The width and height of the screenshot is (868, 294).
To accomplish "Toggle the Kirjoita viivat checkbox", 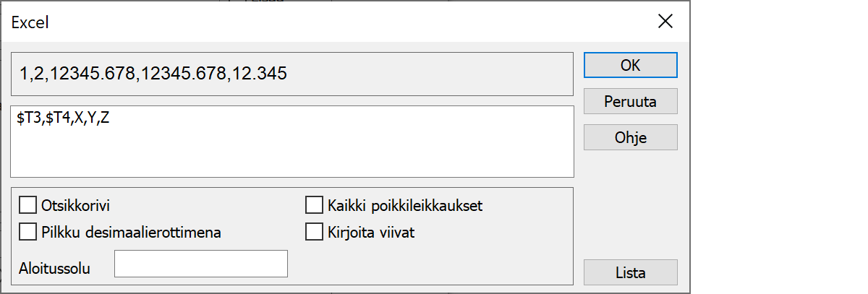I will click(x=314, y=232).
